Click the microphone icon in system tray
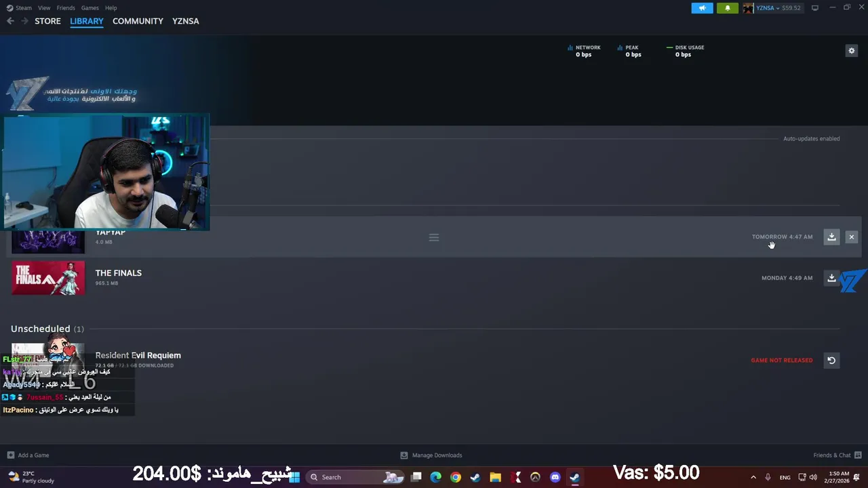Image resolution: width=868 pixels, height=488 pixels. pos(768,477)
